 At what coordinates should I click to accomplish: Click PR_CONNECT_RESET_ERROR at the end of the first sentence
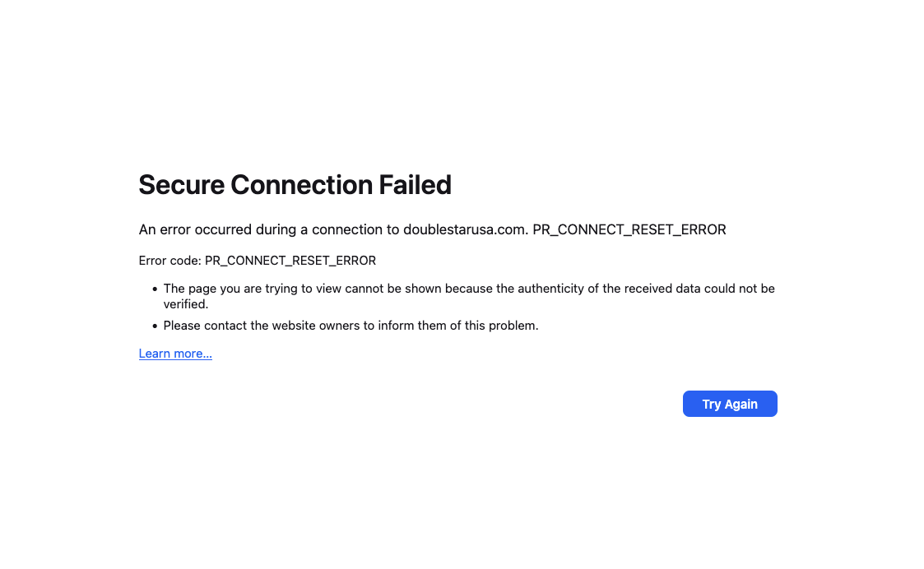pos(629,229)
